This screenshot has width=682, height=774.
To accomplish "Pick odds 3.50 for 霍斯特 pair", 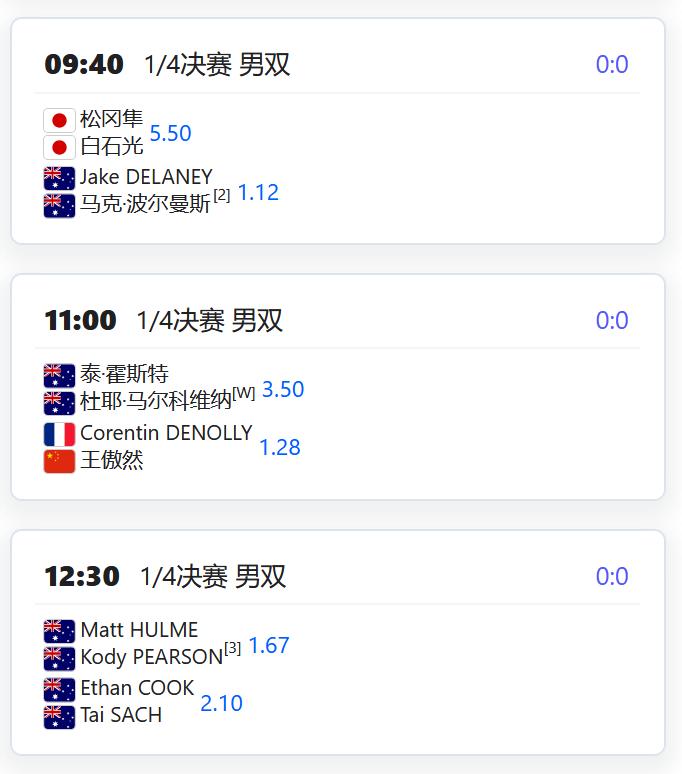I will [x=283, y=389].
